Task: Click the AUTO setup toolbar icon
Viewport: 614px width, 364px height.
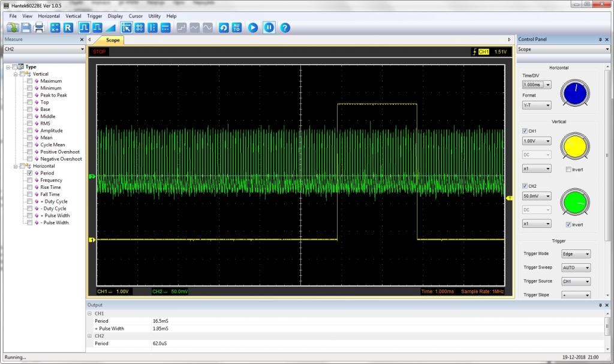Action: click(x=237, y=28)
